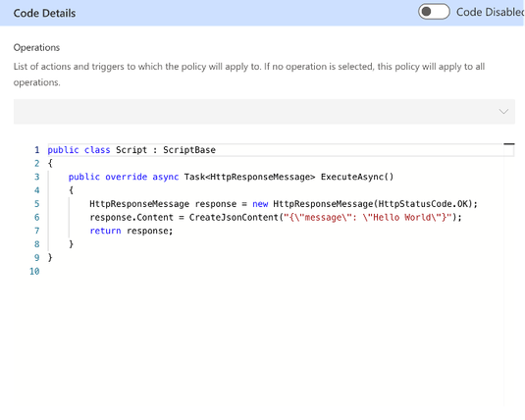Click 'return response;' on line 7
Screen dimensions: 525x420
pos(131,231)
